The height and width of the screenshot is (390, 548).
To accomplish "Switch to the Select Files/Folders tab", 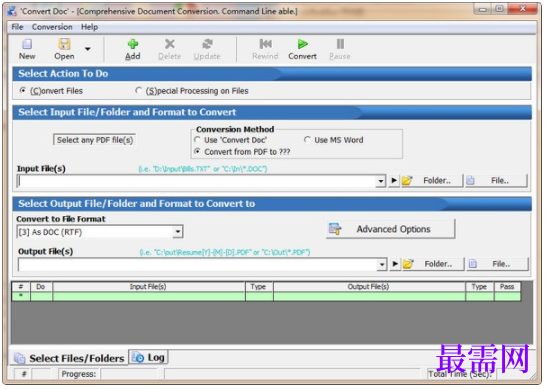I will pos(70,358).
